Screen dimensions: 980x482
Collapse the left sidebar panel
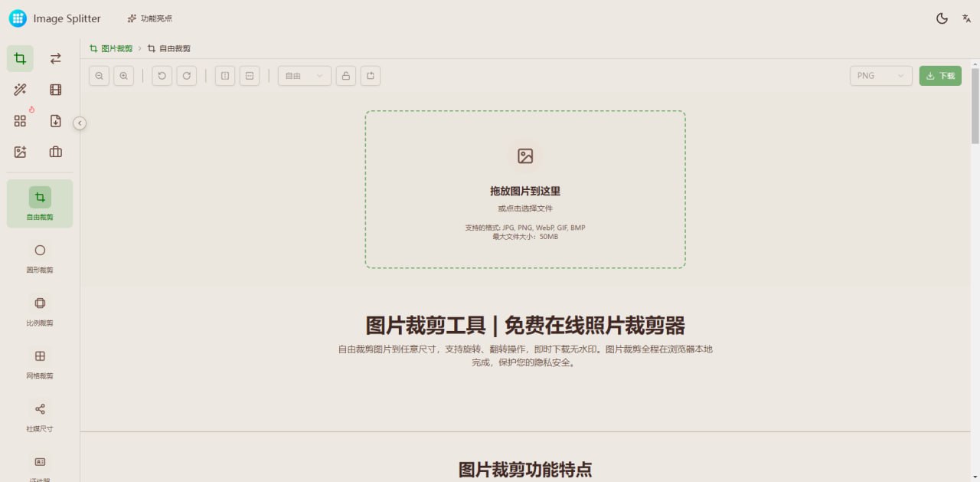pos(80,123)
